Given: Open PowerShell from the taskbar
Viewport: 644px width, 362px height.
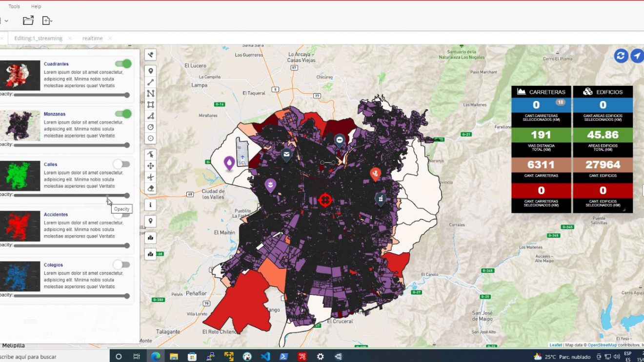Looking at the screenshot, I should pos(283,357).
